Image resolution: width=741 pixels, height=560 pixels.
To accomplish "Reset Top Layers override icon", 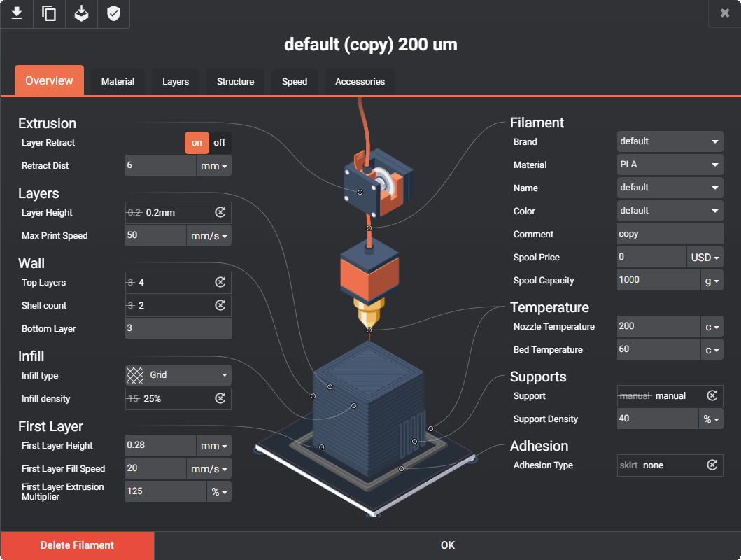I will pyautogui.click(x=220, y=282).
